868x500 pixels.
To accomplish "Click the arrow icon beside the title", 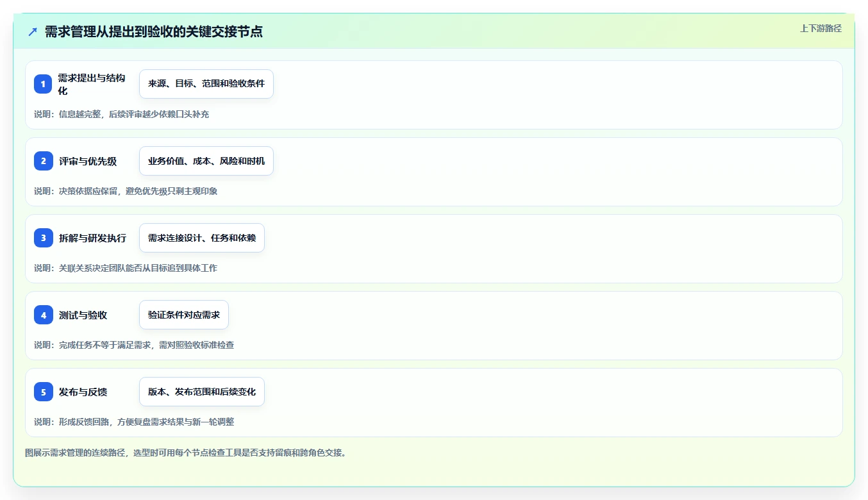I will pos(33,31).
